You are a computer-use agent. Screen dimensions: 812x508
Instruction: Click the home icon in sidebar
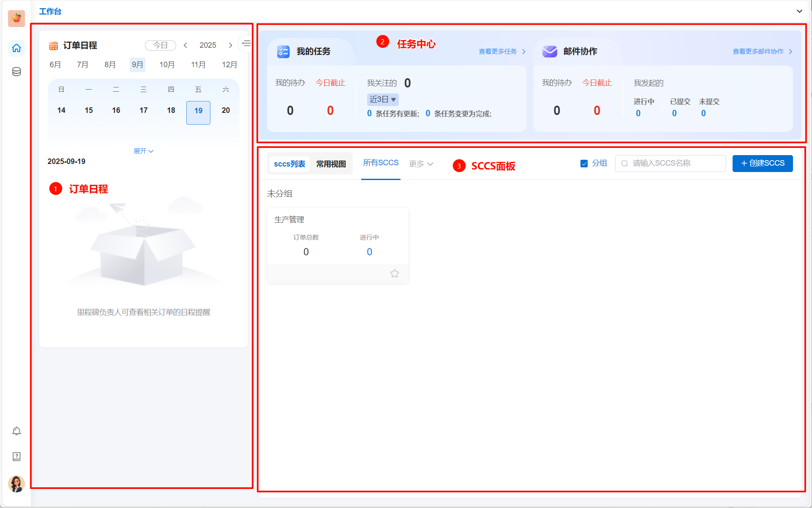tap(16, 48)
